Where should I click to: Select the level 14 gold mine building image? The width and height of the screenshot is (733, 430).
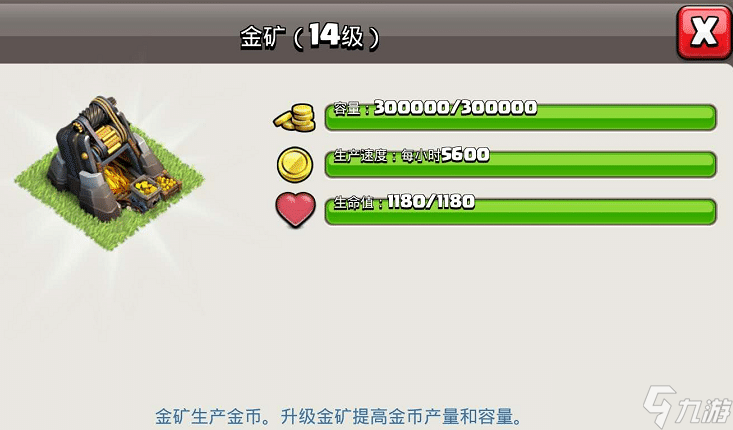click(x=110, y=171)
